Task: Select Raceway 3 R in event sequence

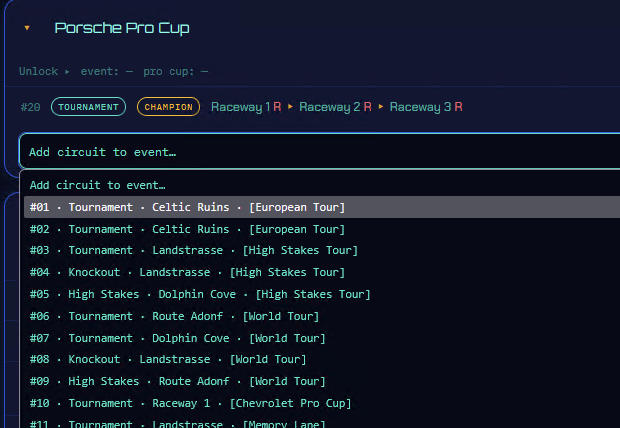Action: (426, 107)
